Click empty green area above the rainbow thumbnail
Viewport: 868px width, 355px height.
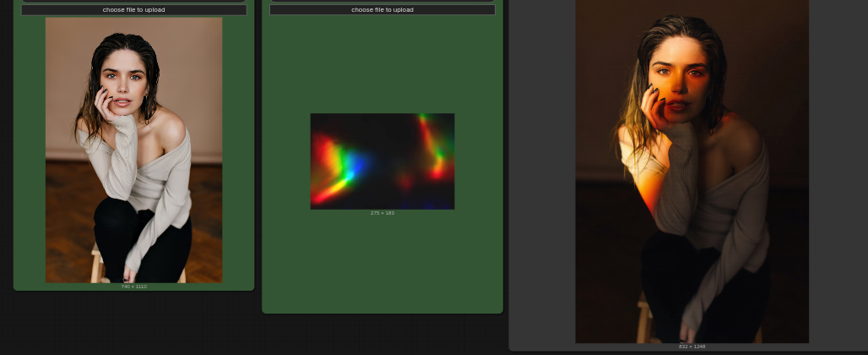[x=382, y=63]
